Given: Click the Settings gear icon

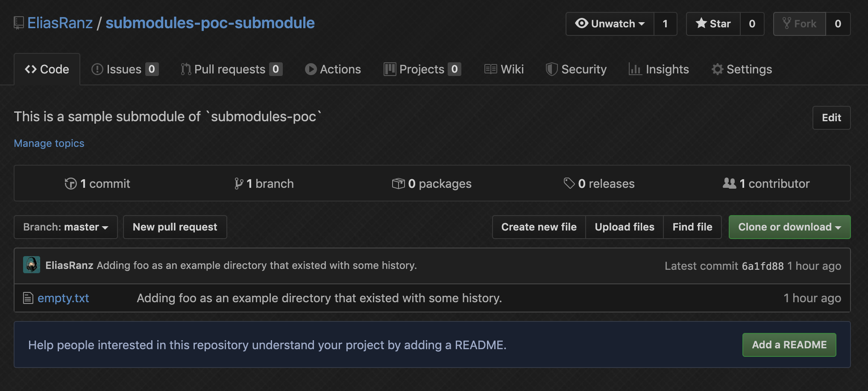Looking at the screenshot, I should coord(717,69).
